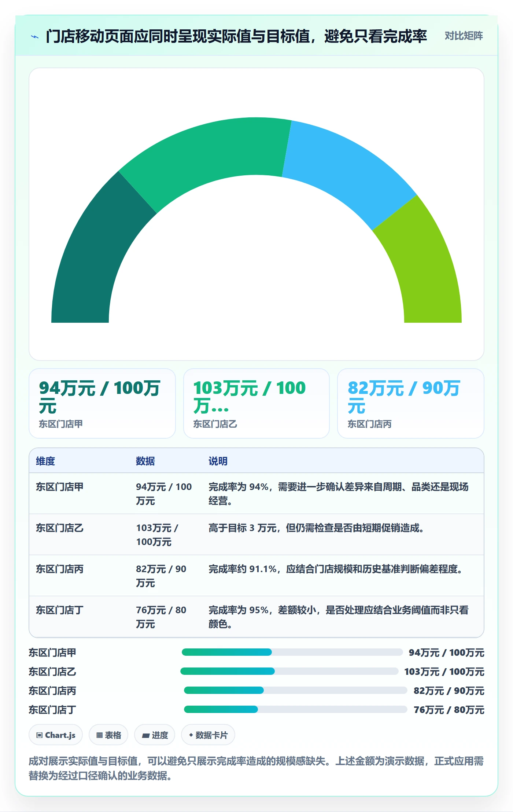Click the grid icon in the 表格 chip
Viewport: 513px width, 812px height.
[x=99, y=735]
